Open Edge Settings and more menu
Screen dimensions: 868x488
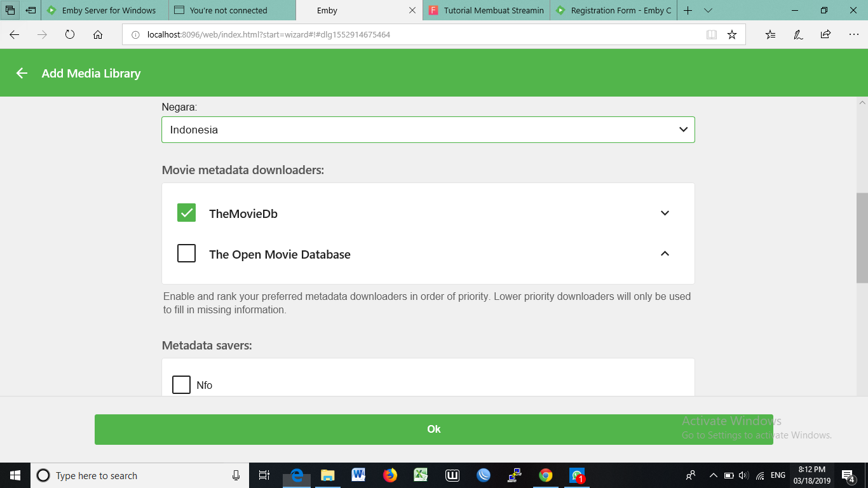pos(853,35)
